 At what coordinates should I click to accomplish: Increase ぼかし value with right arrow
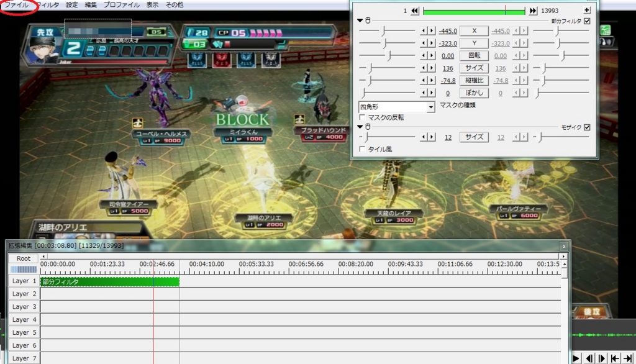point(432,93)
